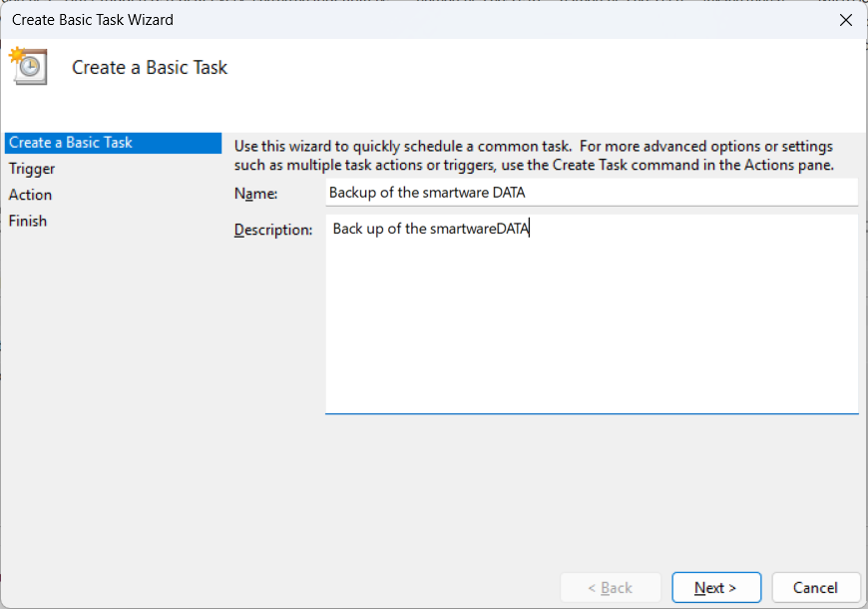Click blank sidebar area below Finish
Viewport: 868px width, 609px height.
(x=110, y=399)
